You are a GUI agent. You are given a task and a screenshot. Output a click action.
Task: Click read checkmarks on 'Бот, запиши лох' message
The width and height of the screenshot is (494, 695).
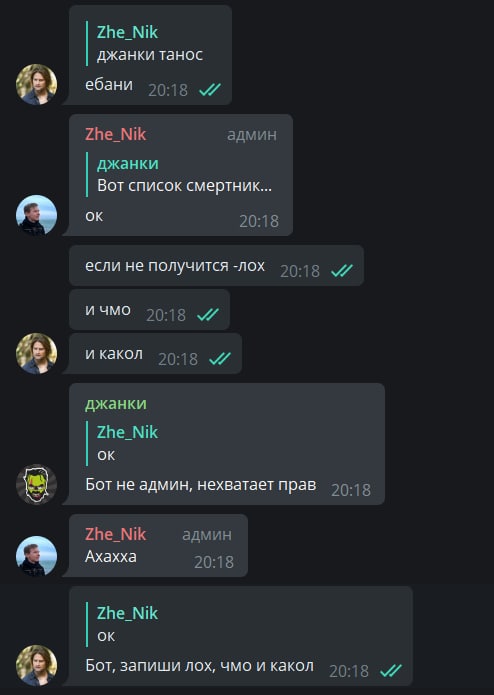click(x=391, y=671)
